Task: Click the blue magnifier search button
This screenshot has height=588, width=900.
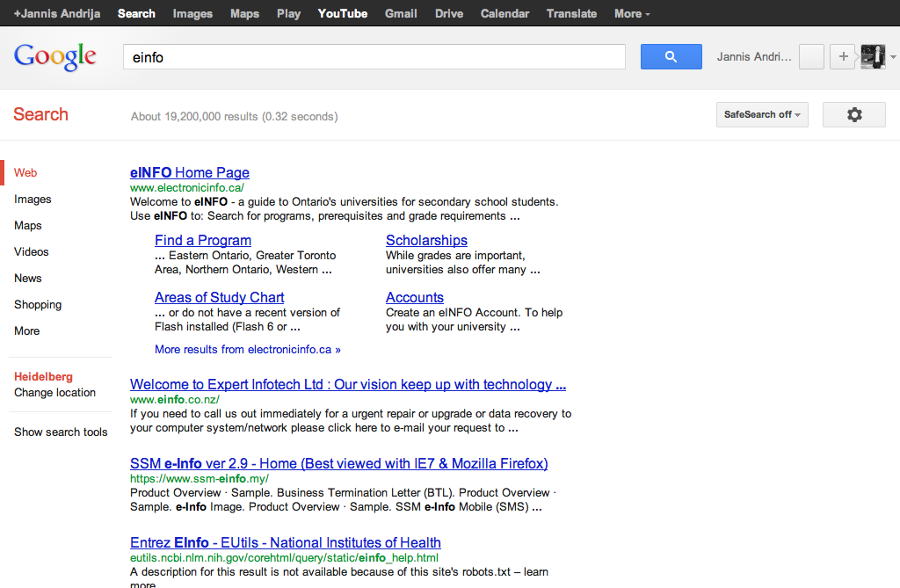Action: 671,57
